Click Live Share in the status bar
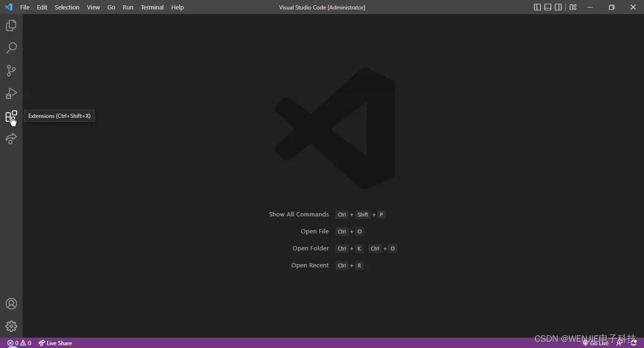This screenshot has height=348, width=644. coord(55,343)
